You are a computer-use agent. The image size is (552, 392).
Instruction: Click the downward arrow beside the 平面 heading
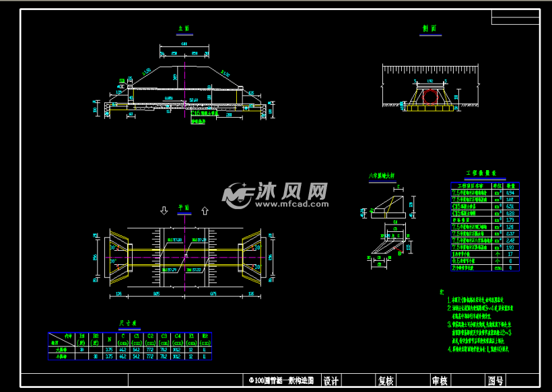[164, 211]
